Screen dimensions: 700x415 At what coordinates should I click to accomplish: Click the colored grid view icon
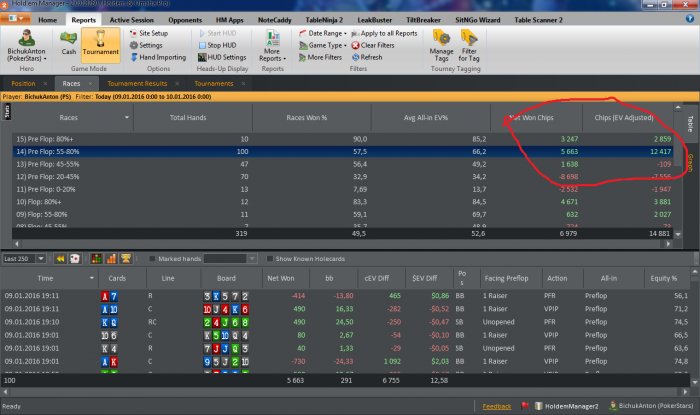pos(96,258)
